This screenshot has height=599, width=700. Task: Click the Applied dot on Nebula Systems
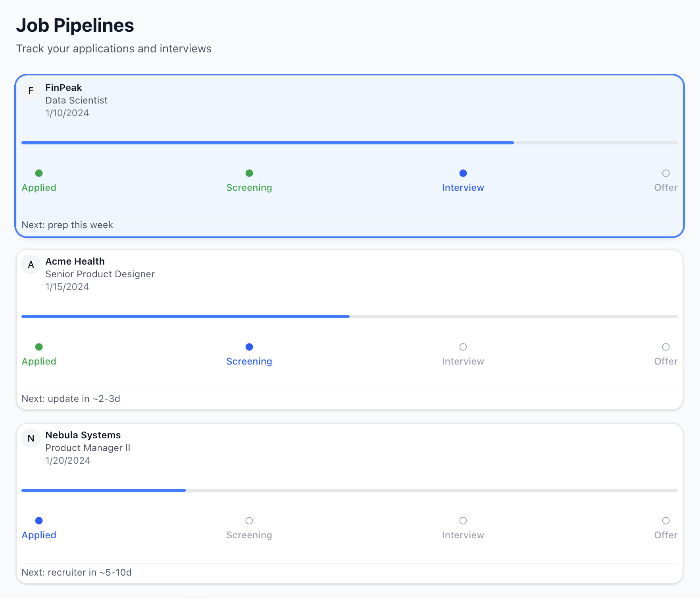tap(38, 520)
